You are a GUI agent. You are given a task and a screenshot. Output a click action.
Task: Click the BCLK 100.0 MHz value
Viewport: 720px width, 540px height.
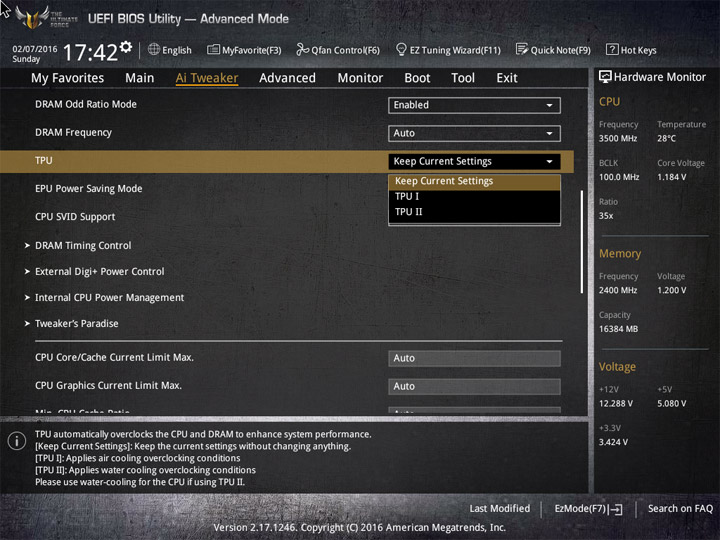[x=619, y=177]
